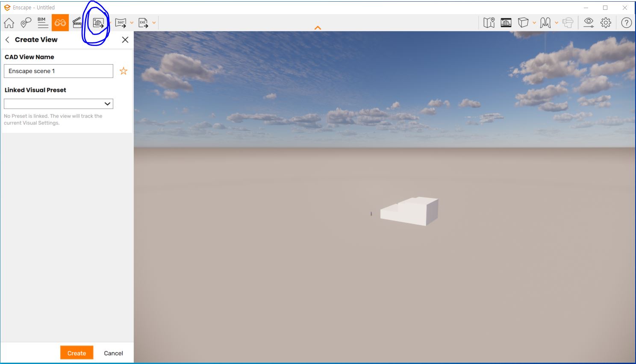Go back from Create View panel

pos(7,40)
